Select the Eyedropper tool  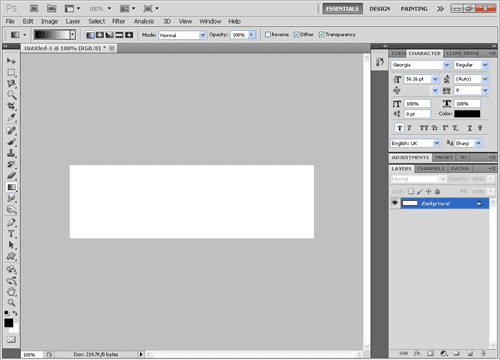point(11,117)
